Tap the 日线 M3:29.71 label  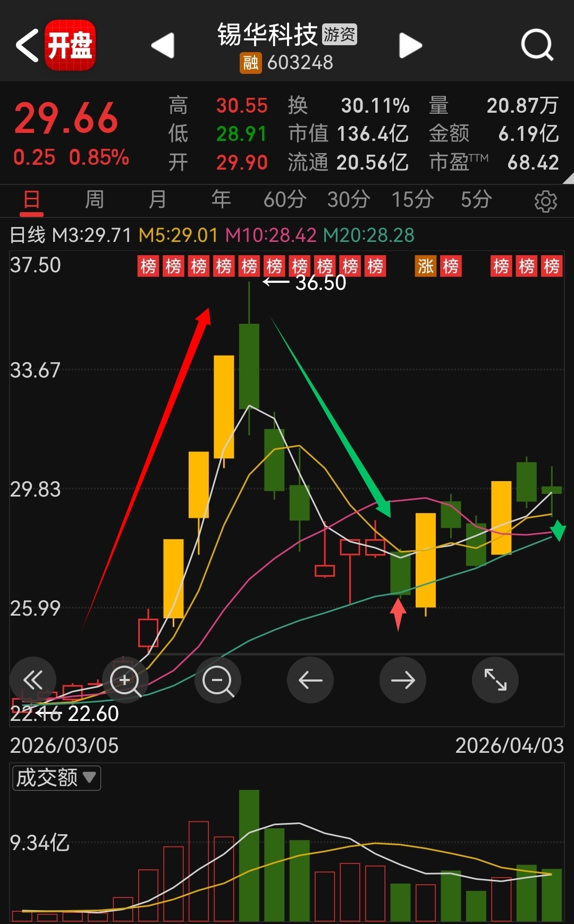click(x=71, y=235)
